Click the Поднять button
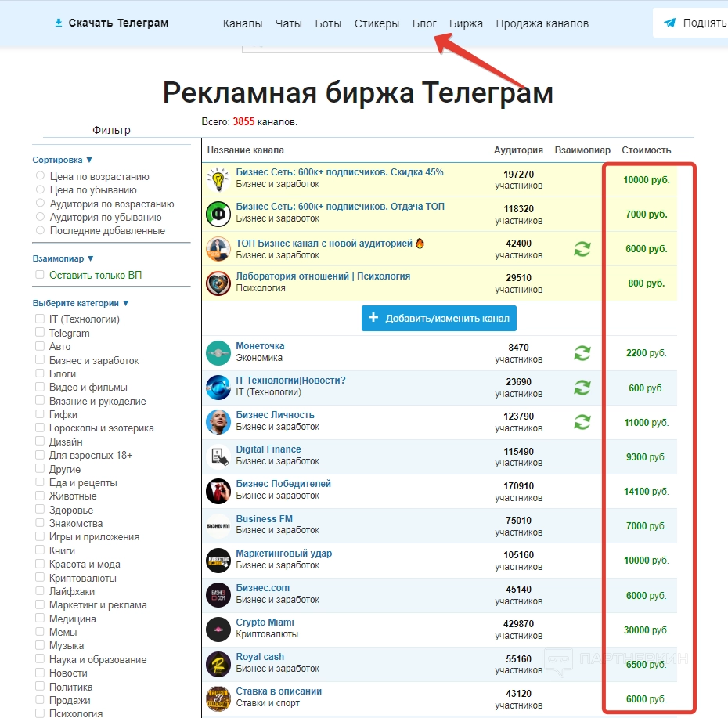The height and width of the screenshot is (718, 728). pos(690,23)
